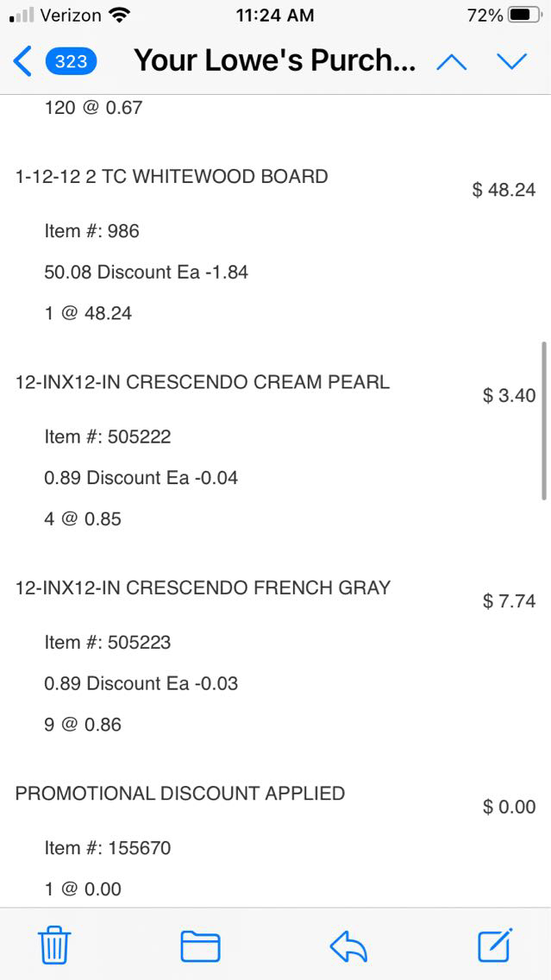This screenshot has width=551, height=980.
Task: Compose a new message with pencil icon
Action: pyautogui.click(x=496, y=945)
